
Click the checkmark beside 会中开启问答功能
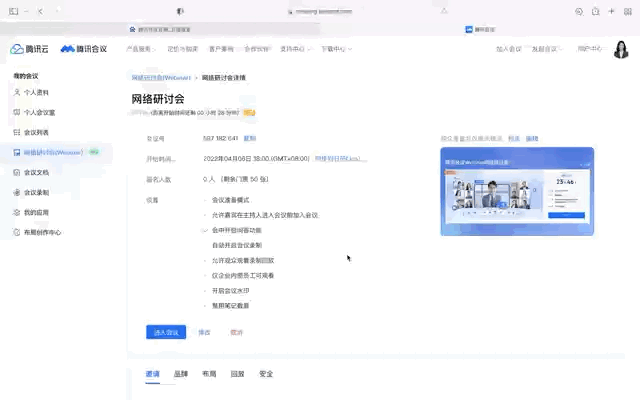[x=205, y=230]
